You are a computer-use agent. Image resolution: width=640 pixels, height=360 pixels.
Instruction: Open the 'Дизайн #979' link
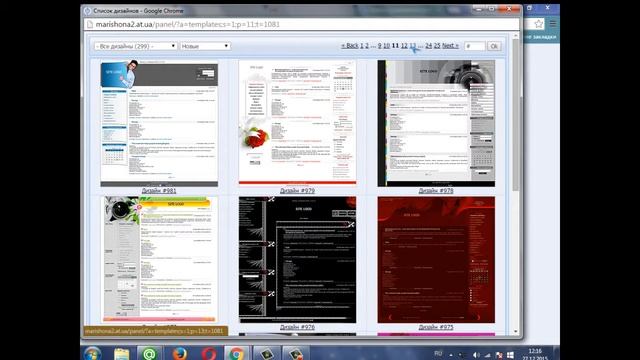point(298,191)
